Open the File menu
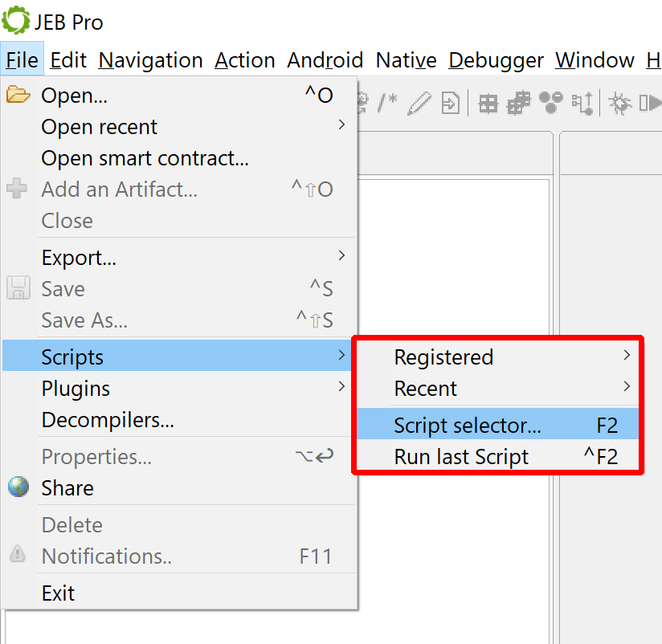 [22, 60]
